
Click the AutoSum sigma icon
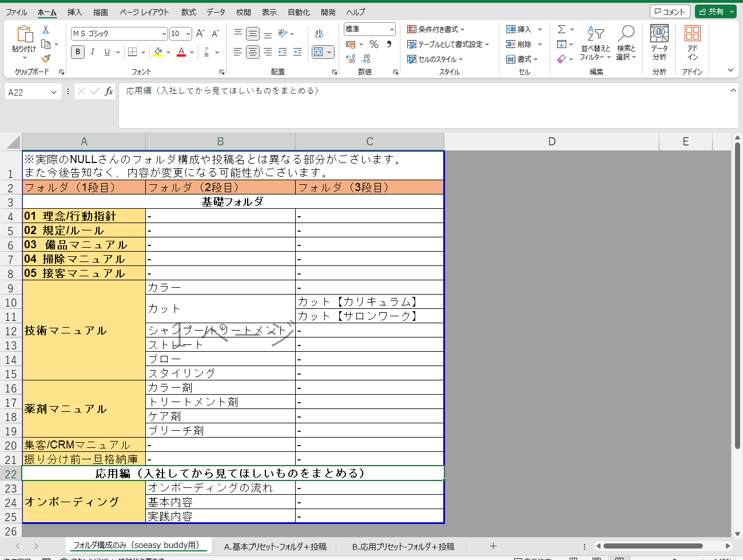click(562, 29)
